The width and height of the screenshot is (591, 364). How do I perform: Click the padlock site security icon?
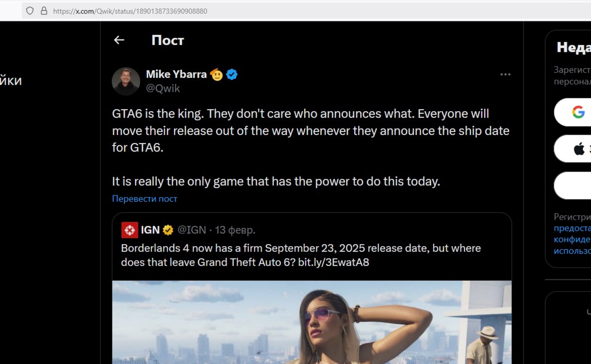click(x=44, y=11)
